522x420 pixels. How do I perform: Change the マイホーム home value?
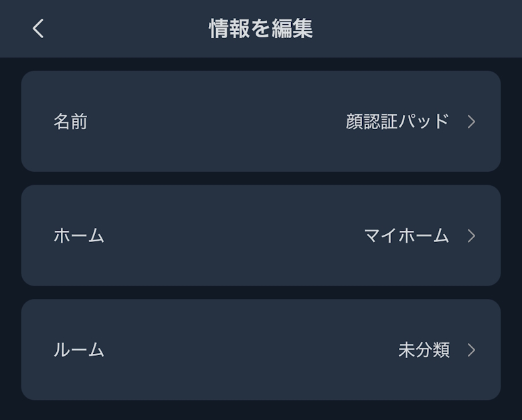(406, 235)
